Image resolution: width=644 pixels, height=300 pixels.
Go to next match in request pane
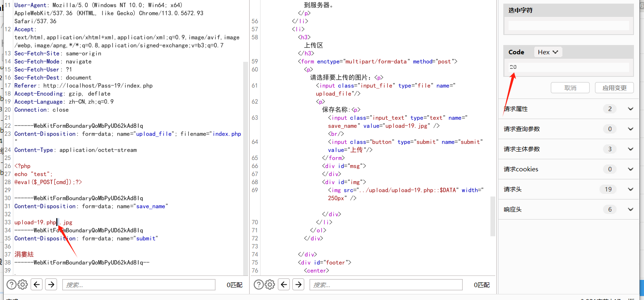51,285
